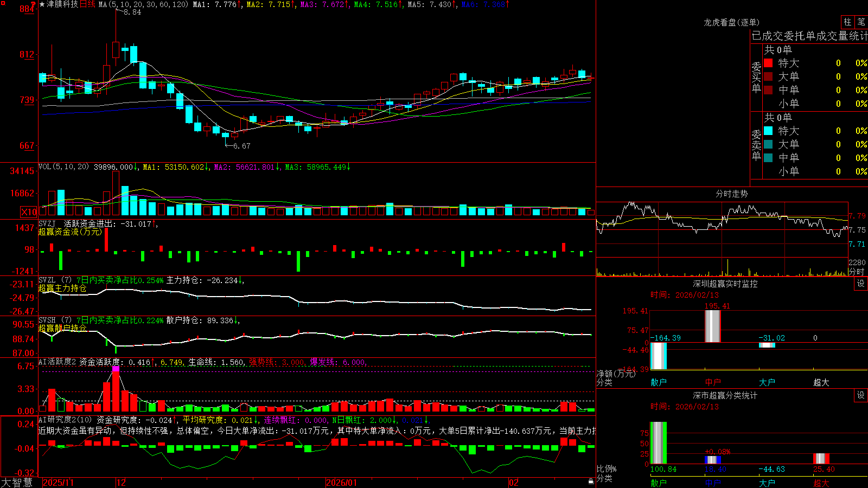Click red 特大 buy-order color swatch
This screenshot has height=488, width=868.
(x=768, y=63)
